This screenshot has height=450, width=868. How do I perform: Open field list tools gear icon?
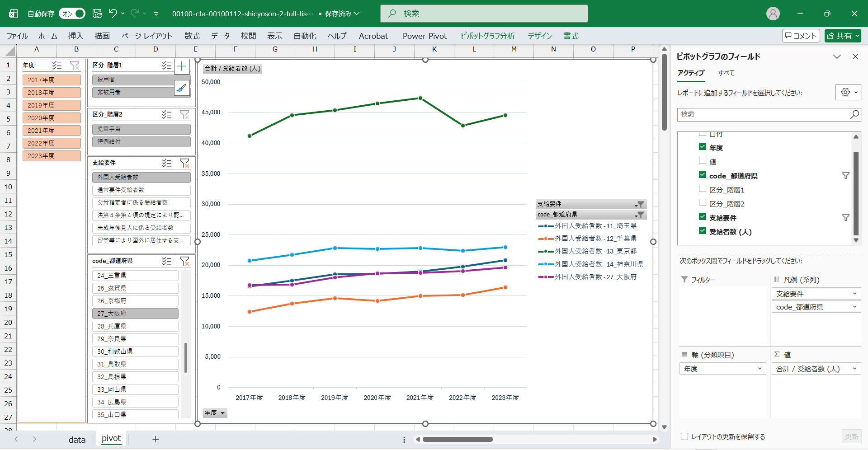click(848, 92)
